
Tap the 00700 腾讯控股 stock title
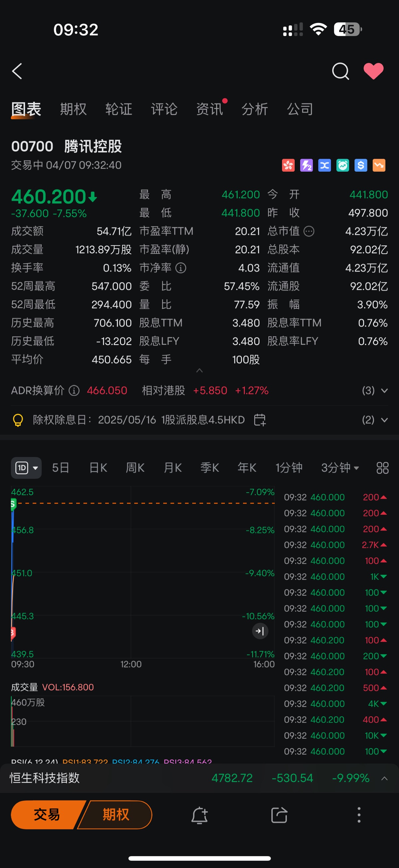coord(67,146)
